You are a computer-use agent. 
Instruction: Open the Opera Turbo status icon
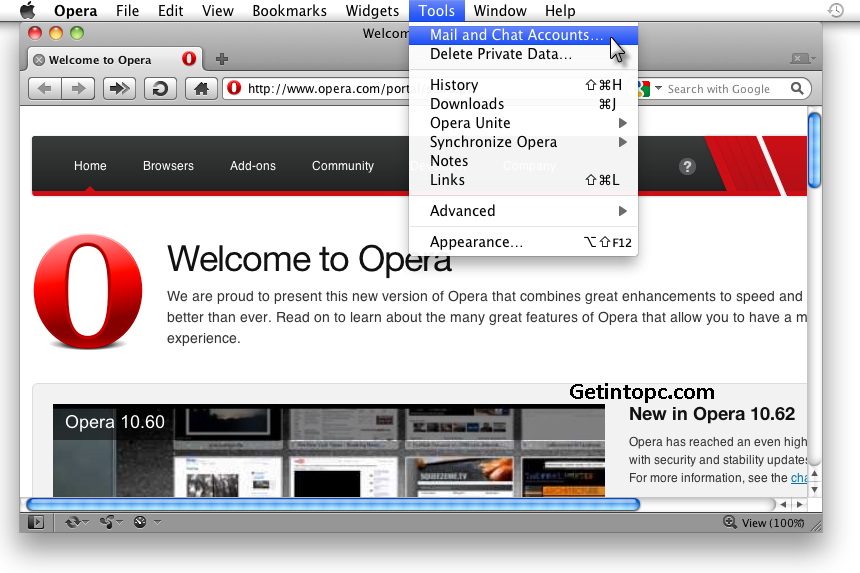140,522
